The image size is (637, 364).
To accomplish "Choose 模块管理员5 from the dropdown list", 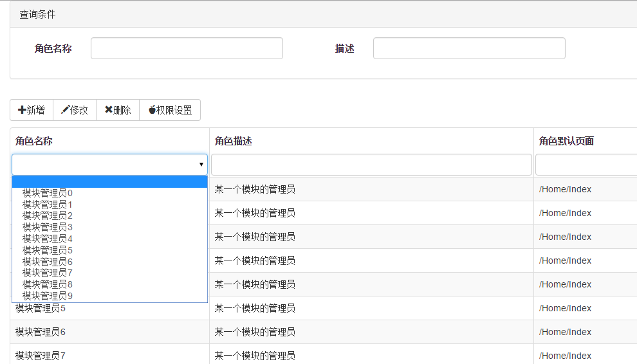I will click(109, 250).
